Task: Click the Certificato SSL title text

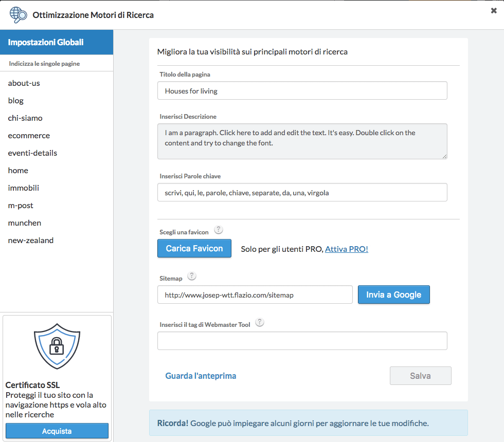Action: pyautogui.click(x=32, y=385)
